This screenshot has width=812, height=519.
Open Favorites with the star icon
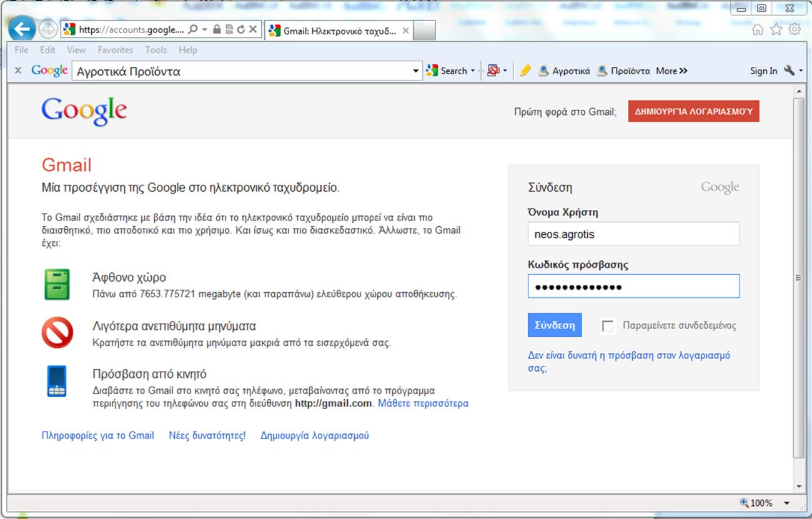coord(776,29)
